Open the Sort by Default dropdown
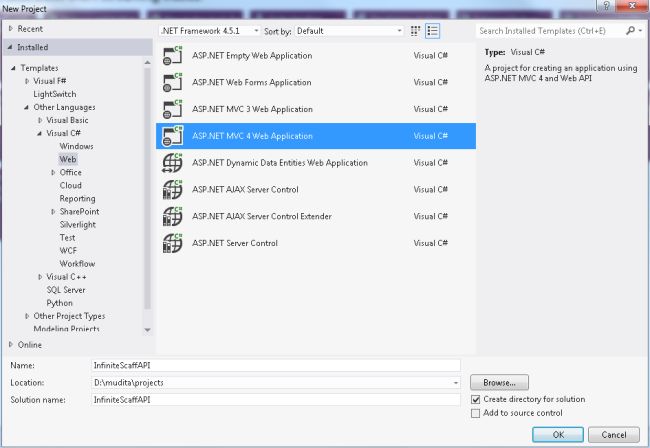Viewport: 650px width, 448px height. point(349,31)
